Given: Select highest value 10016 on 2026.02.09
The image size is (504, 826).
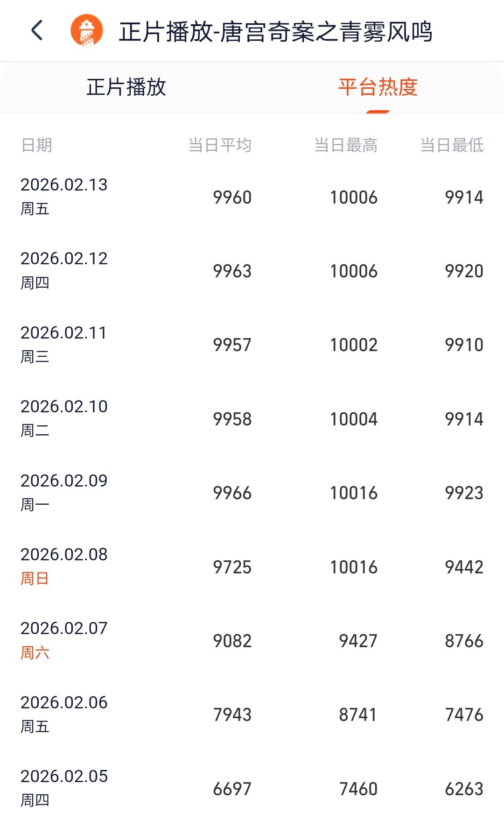Looking at the screenshot, I should [x=354, y=493].
